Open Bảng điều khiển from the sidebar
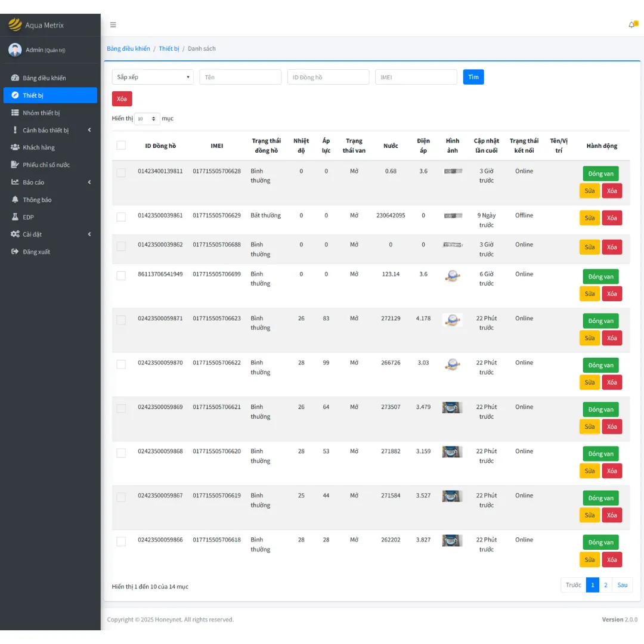Viewport: 644px width, 644px height. coord(44,78)
